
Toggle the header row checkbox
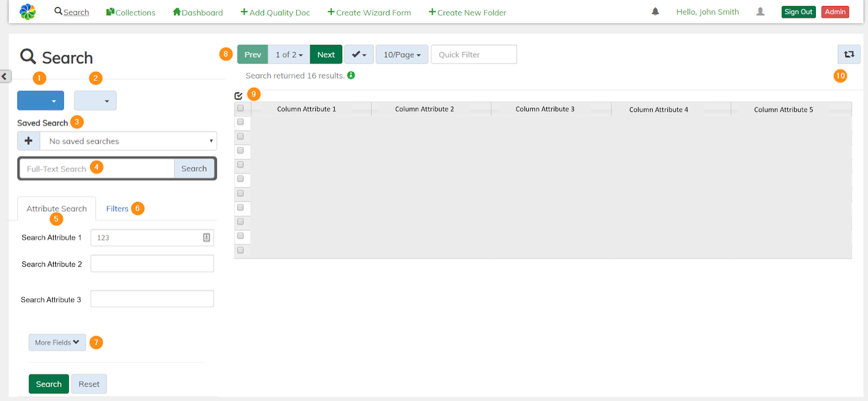(x=240, y=108)
